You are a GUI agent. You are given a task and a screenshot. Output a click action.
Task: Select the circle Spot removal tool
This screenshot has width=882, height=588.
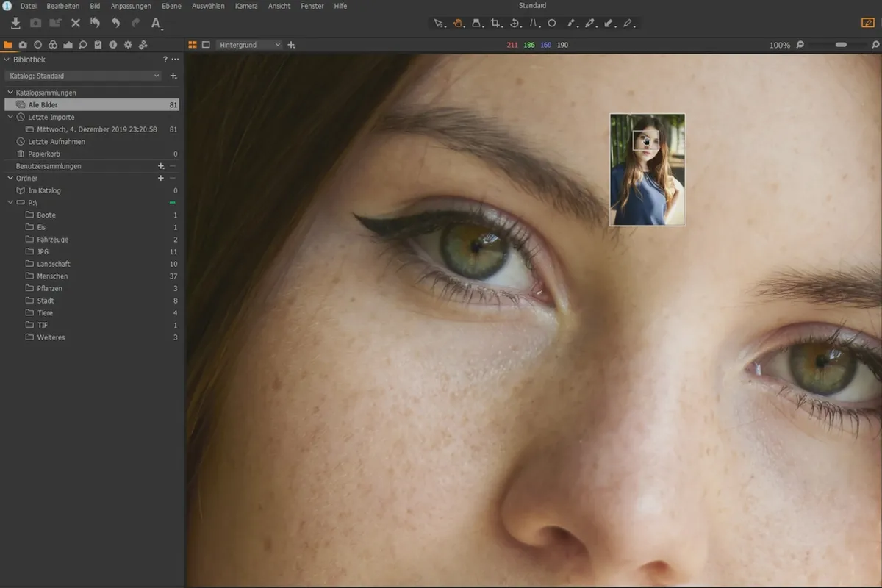pyautogui.click(x=552, y=24)
